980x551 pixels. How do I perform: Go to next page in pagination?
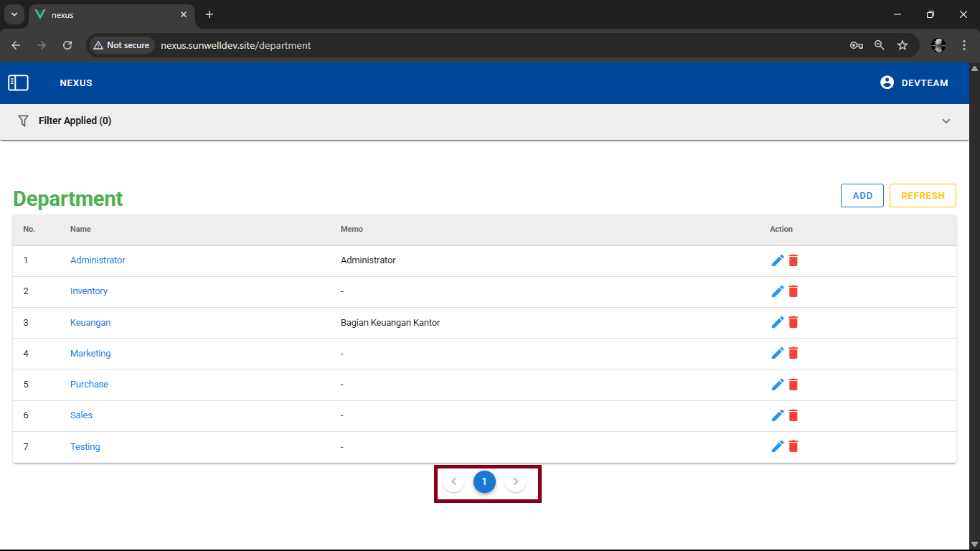click(x=515, y=482)
